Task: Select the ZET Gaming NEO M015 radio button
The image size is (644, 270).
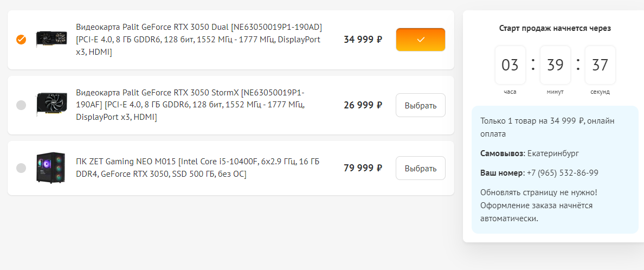Action: click(x=21, y=168)
